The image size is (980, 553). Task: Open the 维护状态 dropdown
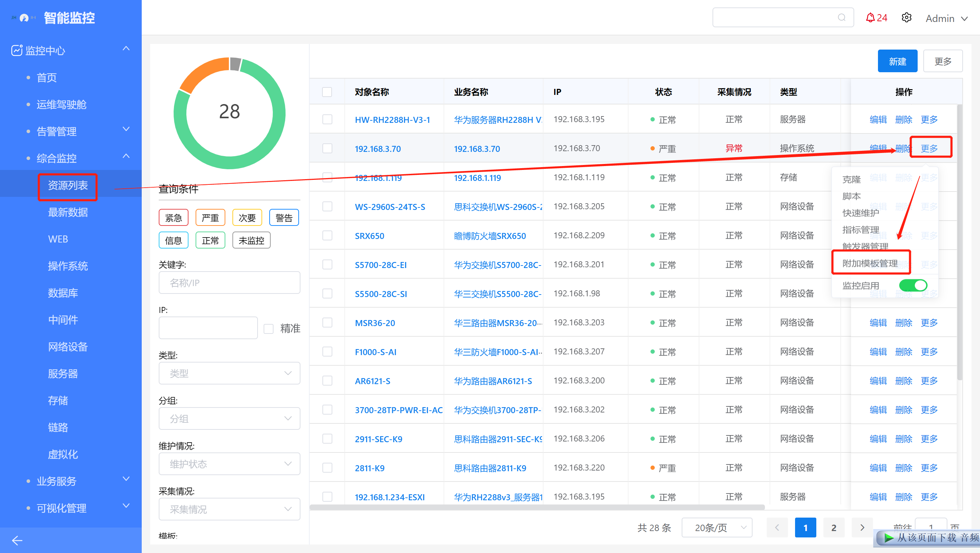coord(229,464)
